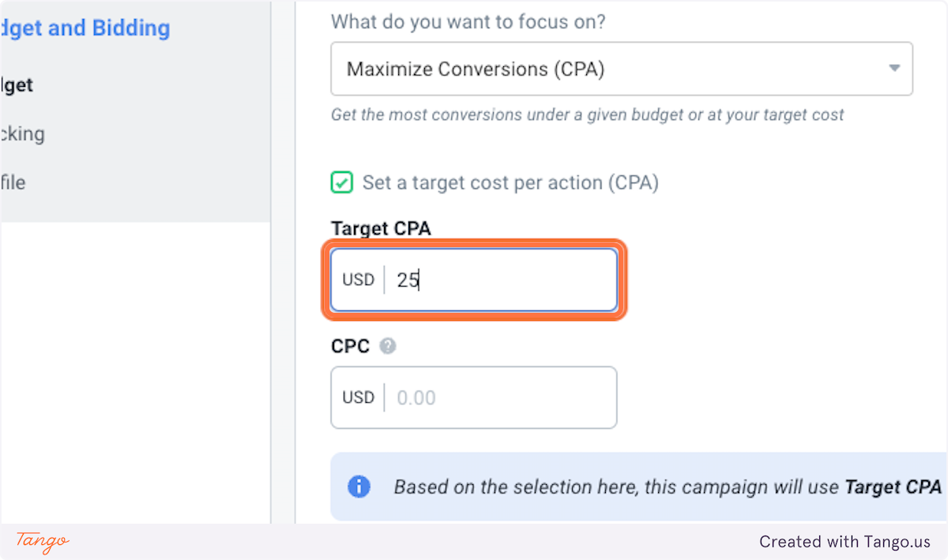Click the Tango logo at bottom left
The height and width of the screenshot is (560, 948).
pos(43,542)
